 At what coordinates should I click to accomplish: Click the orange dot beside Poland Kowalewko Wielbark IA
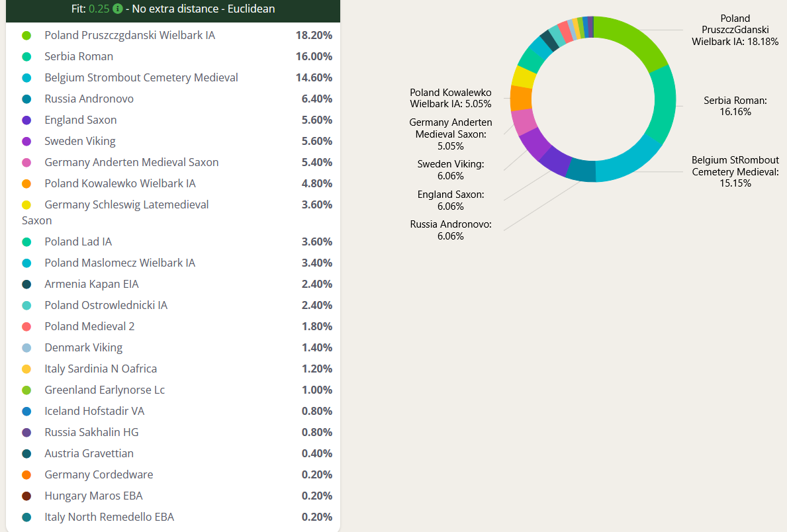click(x=26, y=183)
